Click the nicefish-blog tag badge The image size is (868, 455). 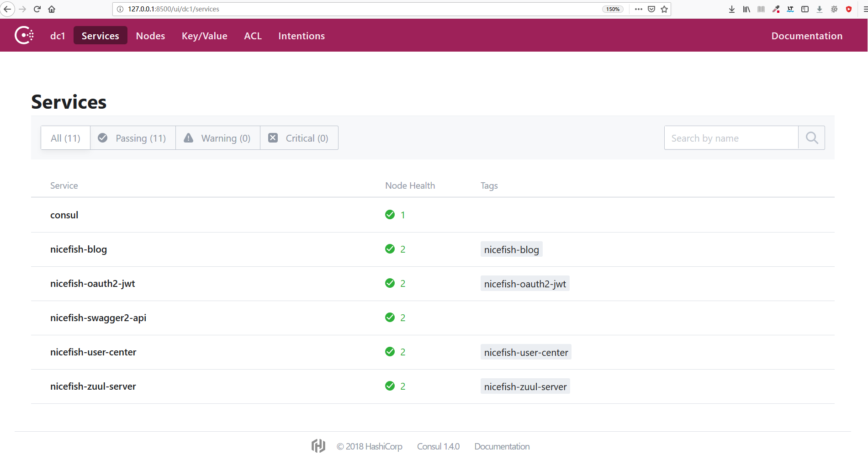(x=511, y=249)
